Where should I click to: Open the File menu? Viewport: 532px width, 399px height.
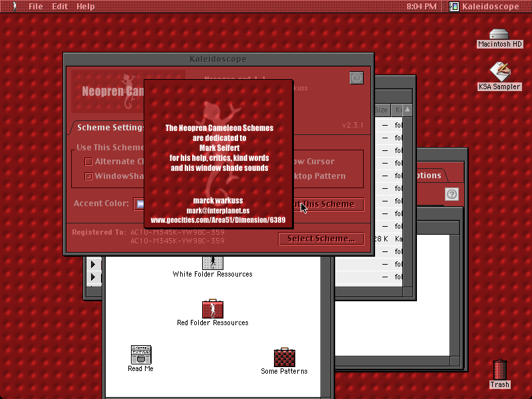pyautogui.click(x=36, y=6)
